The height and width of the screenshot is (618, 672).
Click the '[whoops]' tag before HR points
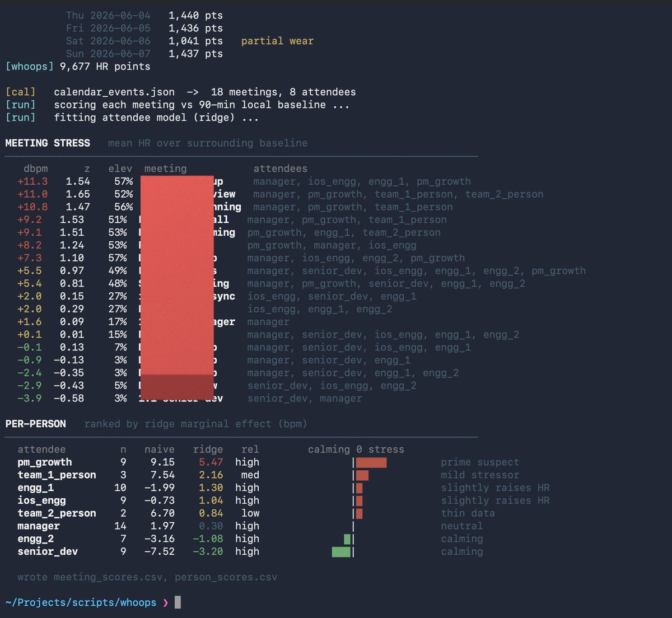30,67
